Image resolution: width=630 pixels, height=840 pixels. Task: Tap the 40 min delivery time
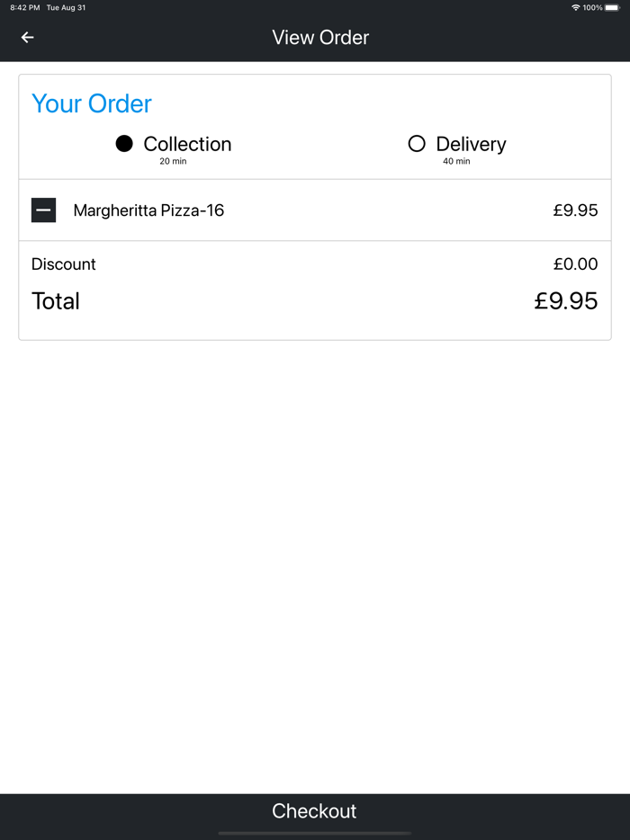pyautogui.click(x=456, y=162)
